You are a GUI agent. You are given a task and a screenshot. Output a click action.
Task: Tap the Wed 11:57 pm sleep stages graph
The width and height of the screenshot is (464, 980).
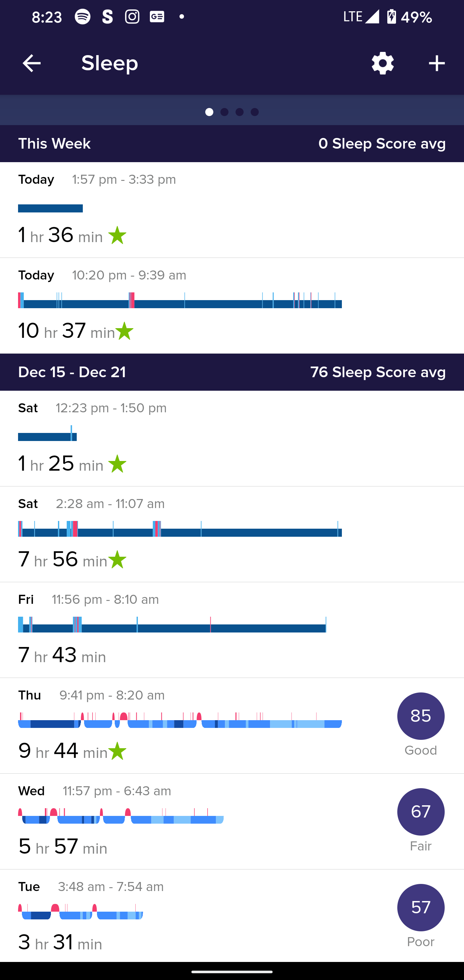(121, 817)
